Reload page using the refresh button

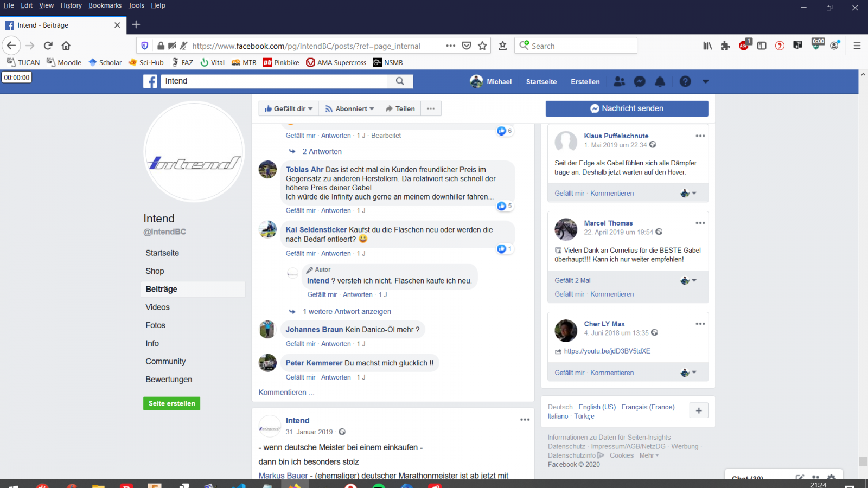pos(48,46)
